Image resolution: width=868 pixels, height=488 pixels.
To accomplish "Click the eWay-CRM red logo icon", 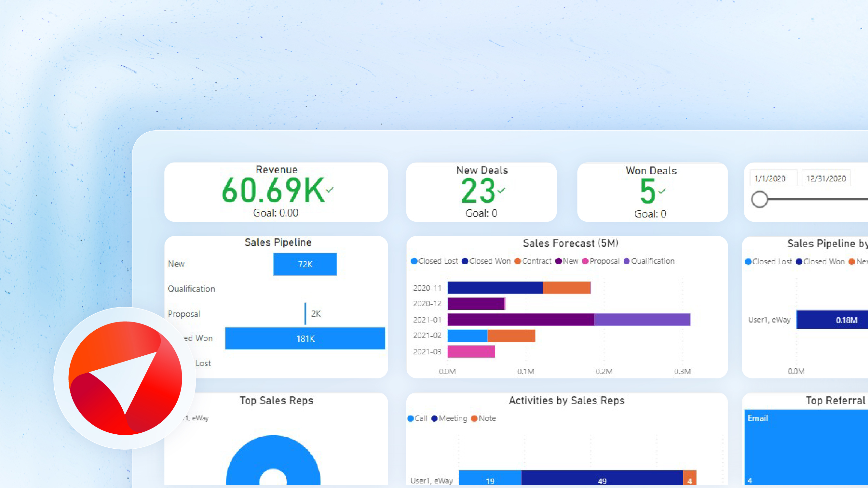I will point(125,378).
